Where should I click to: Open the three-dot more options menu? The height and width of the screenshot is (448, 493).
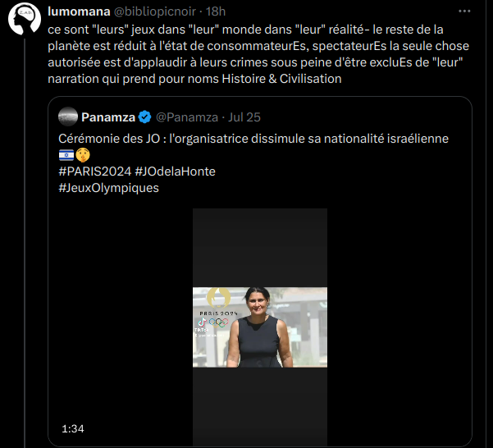pos(464,11)
